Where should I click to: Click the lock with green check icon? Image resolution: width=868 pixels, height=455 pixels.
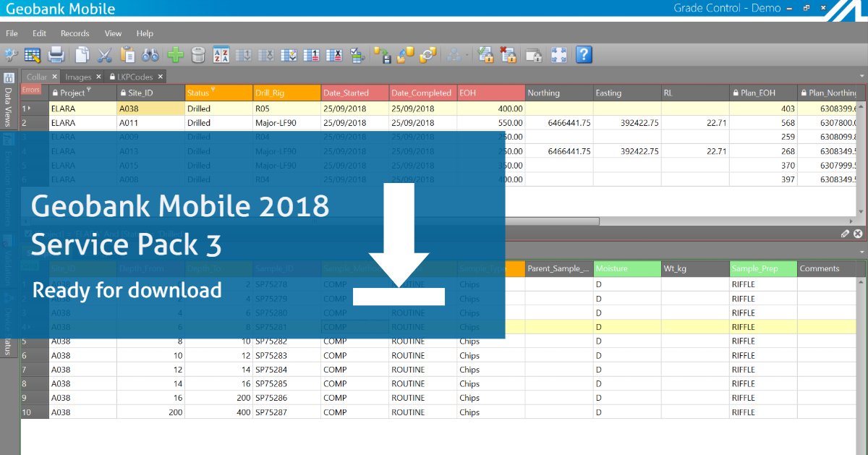(486, 54)
